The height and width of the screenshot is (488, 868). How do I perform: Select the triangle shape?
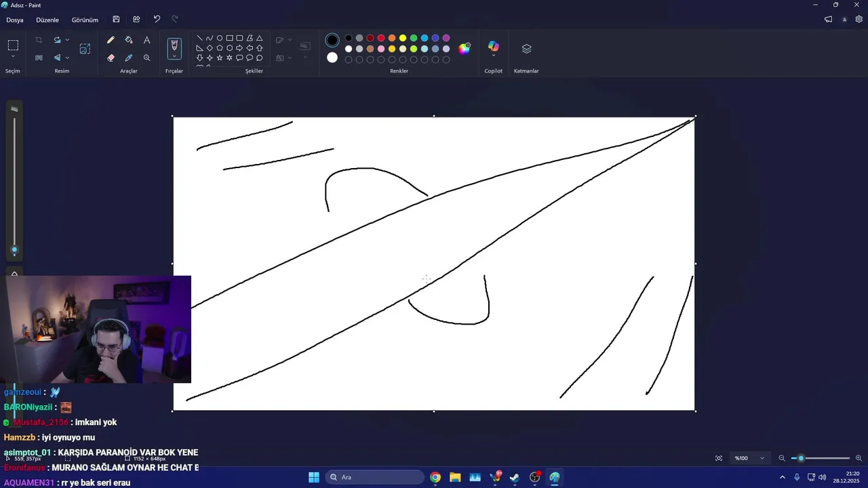[259, 39]
